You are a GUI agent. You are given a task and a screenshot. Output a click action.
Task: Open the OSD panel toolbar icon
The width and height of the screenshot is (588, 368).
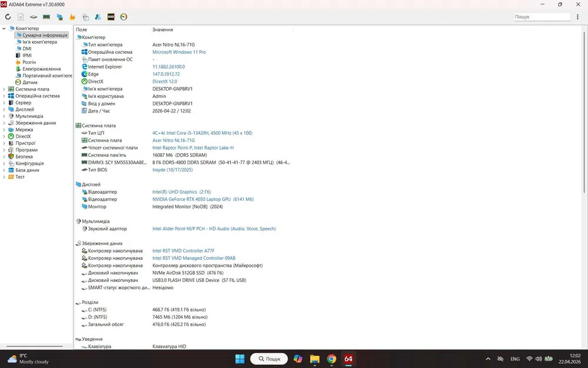coord(111,17)
